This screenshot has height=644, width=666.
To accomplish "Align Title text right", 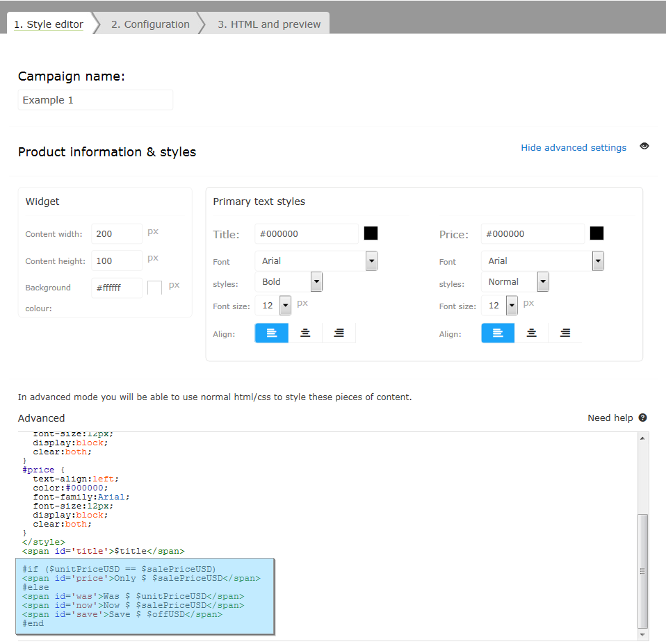I will (x=339, y=333).
